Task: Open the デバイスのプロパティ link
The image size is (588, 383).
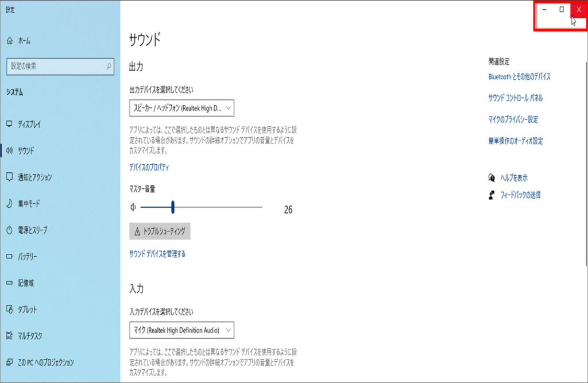Action: coord(149,168)
